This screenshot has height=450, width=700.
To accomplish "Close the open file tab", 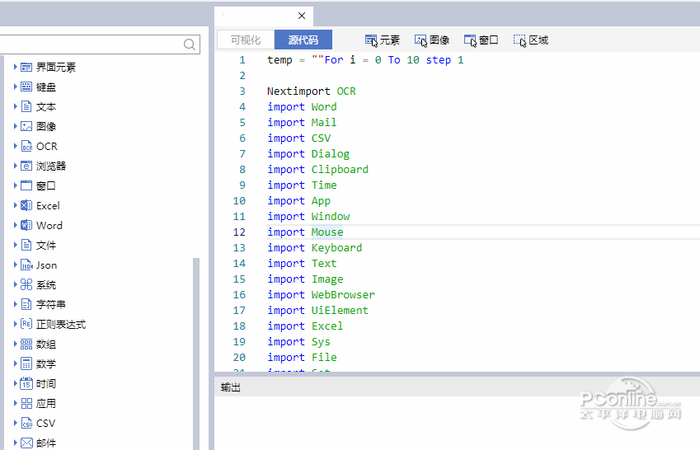I will (x=303, y=16).
